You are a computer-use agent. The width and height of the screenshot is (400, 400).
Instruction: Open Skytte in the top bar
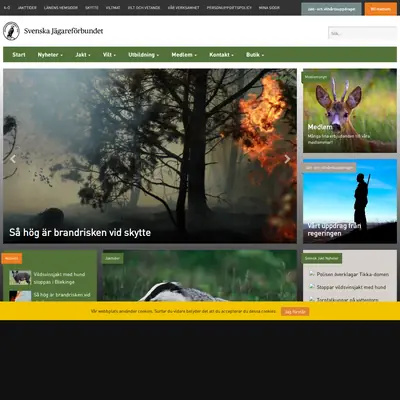92,8
